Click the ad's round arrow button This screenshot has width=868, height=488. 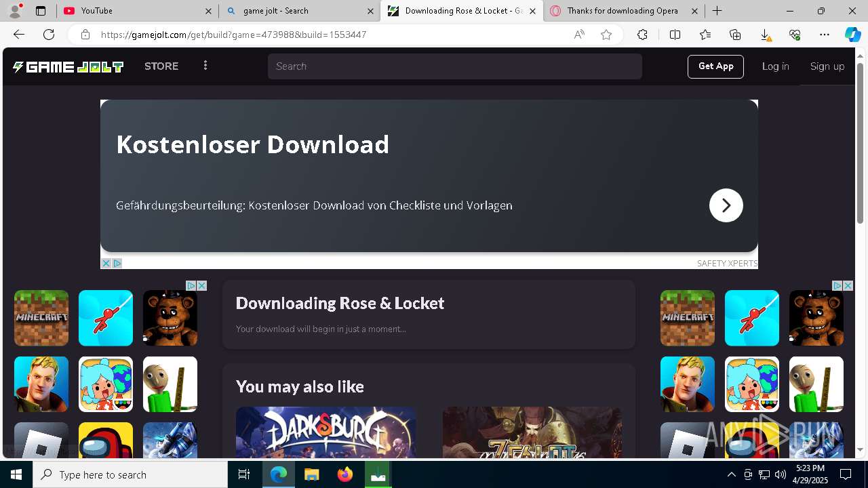click(x=726, y=205)
